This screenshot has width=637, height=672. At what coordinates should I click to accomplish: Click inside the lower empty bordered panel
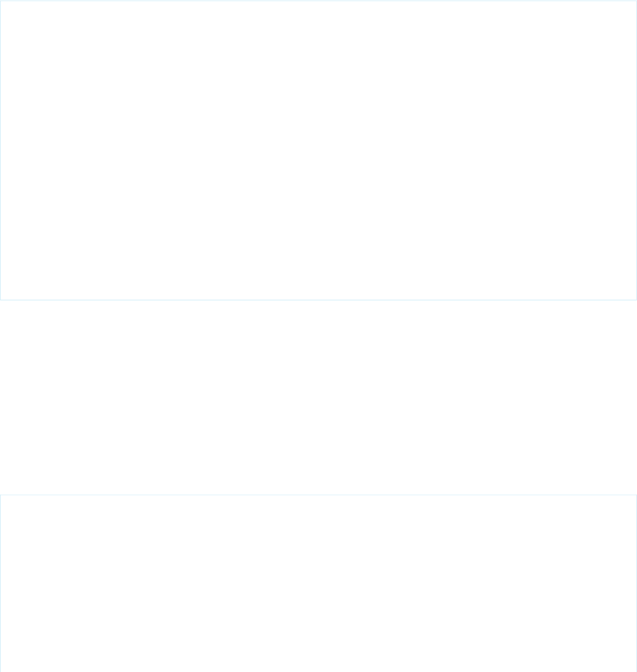pyautogui.click(x=318, y=583)
